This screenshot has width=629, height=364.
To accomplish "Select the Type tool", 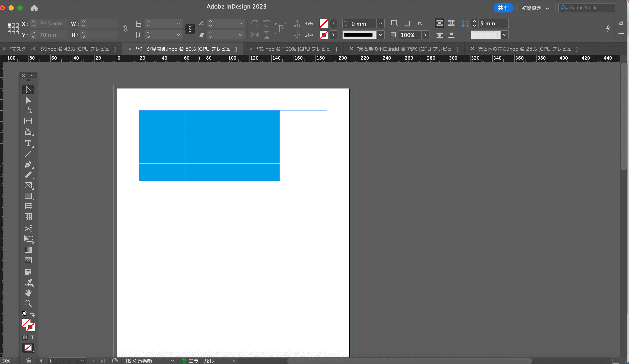I will coord(28,143).
